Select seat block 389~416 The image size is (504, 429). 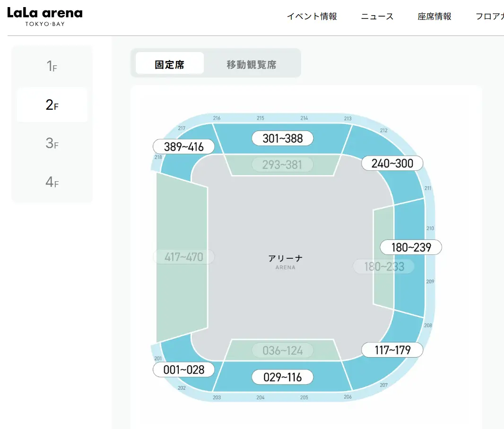(184, 147)
